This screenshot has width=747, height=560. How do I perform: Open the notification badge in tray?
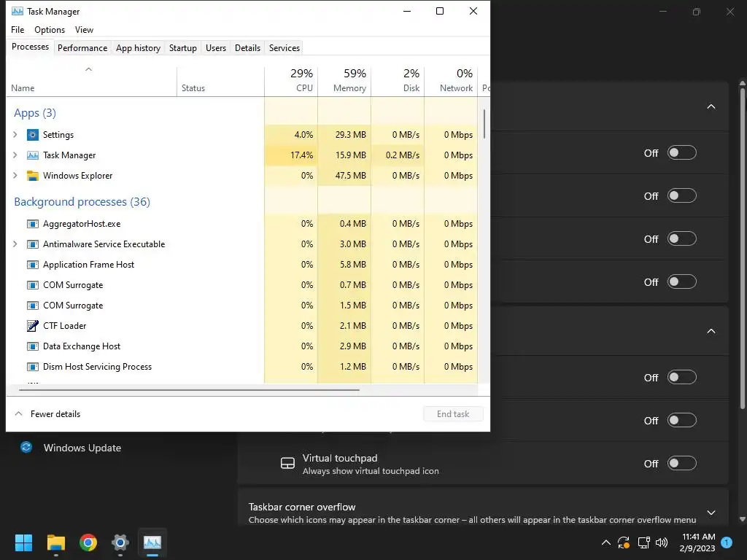click(727, 542)
